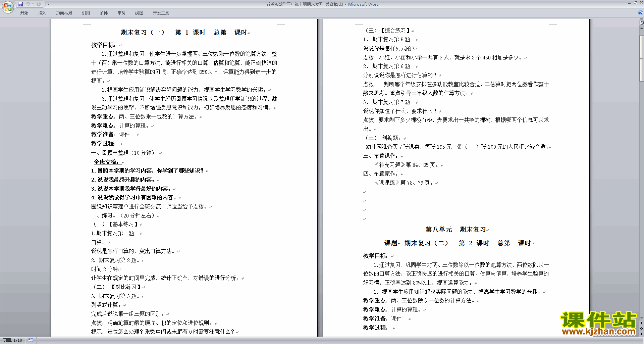Click the vertical scrollbar down arrow
This screenshot has height=344, width=644.
click(x=641, y=318)
